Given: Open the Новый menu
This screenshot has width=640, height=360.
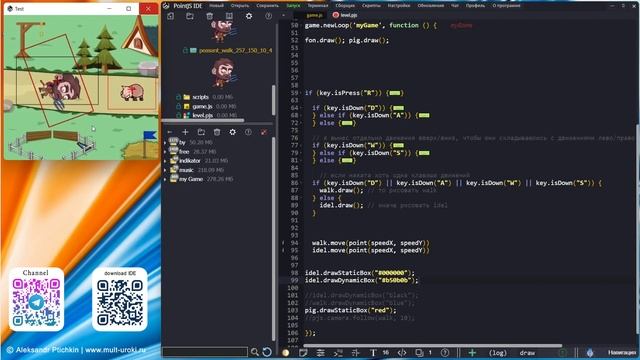Looking at the screenshot, I should pos(216,6).
